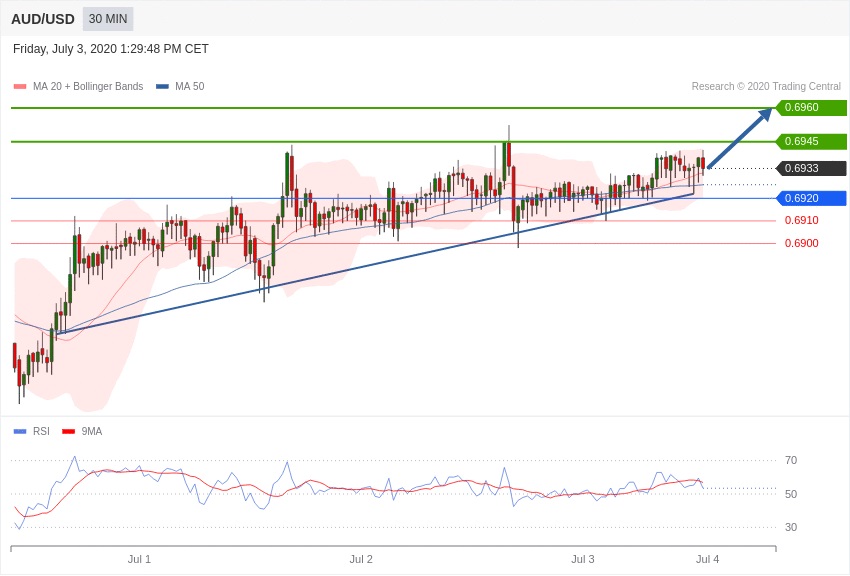Click the RSI 70 overbought level label
The height and width of the screenshot is (576, 850).
tap(791, 461)
